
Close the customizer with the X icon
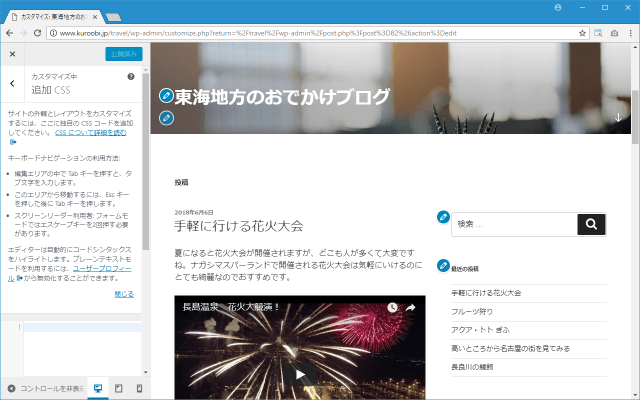point(12,54)
